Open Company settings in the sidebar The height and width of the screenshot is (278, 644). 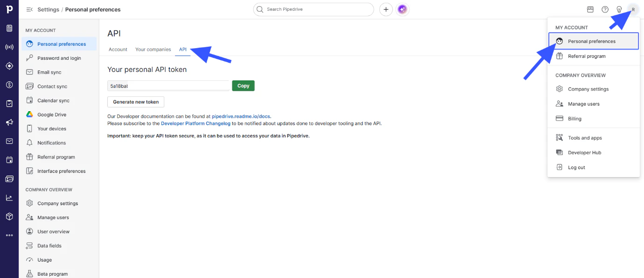(59, 203)
